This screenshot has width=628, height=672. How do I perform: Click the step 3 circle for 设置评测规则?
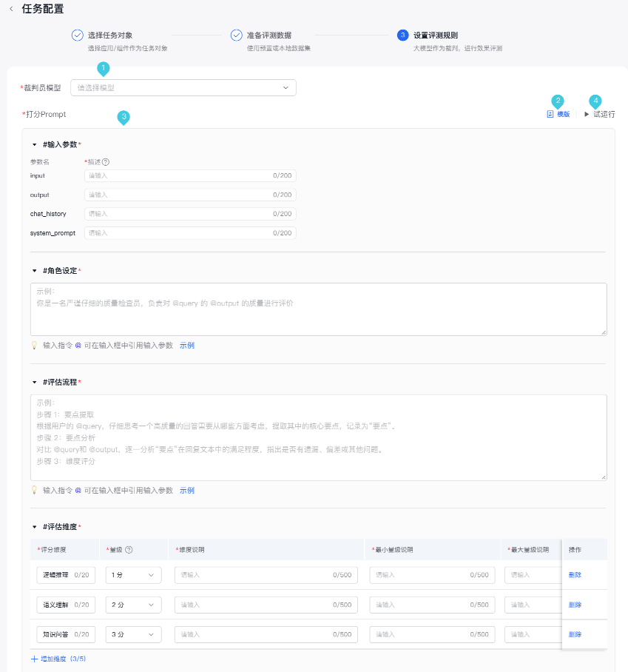[402, 35]
